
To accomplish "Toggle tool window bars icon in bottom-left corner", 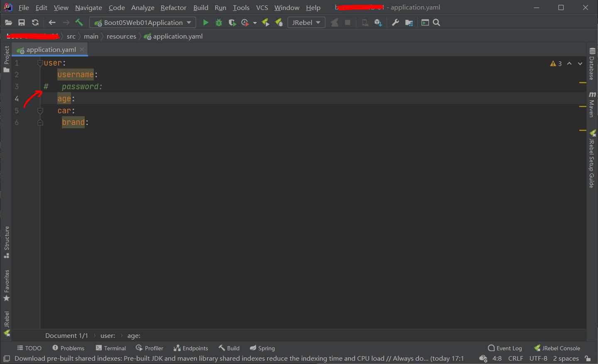I will pyautogui.click(x=6, y=359).
